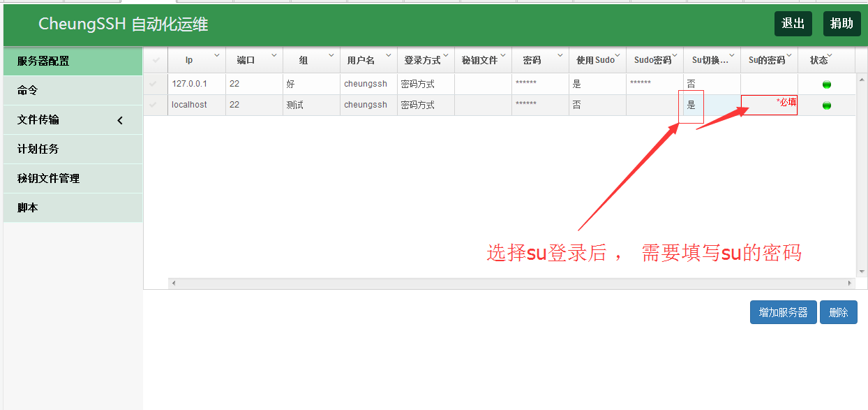This screenshot has height=410, width=868.
Task: Click the localhost IP cell
Action: click(x=197, y=105)
